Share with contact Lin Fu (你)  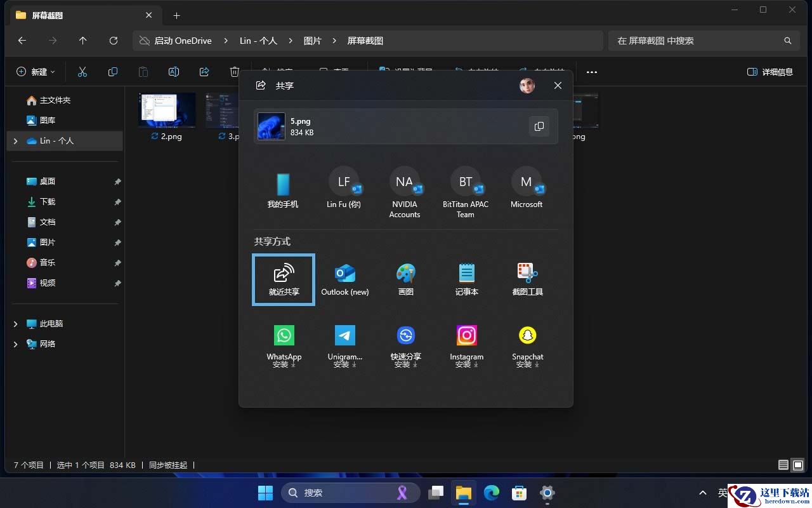click(344, 188)
